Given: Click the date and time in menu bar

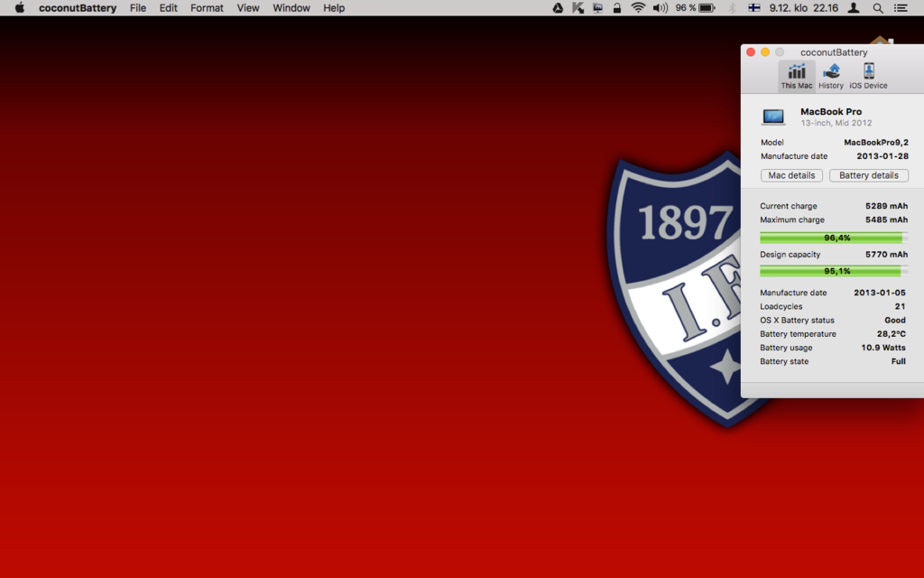Looking at the screenshot, I should (804, 7).
